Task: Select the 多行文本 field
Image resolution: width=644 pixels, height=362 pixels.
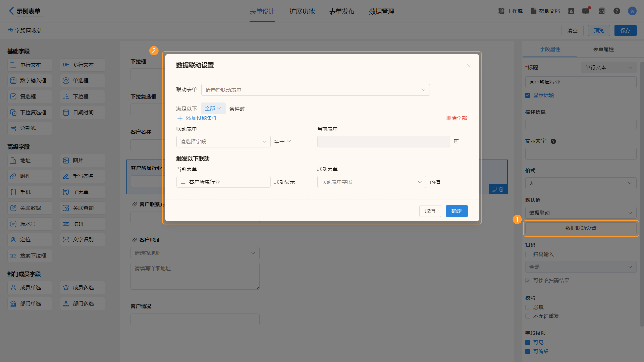Action: [83, 65]
